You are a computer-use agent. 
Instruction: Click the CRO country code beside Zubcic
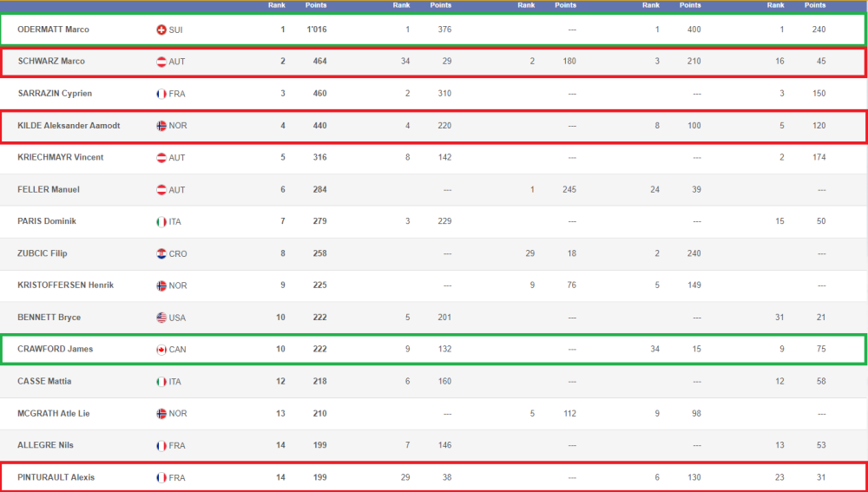point(178,254)
